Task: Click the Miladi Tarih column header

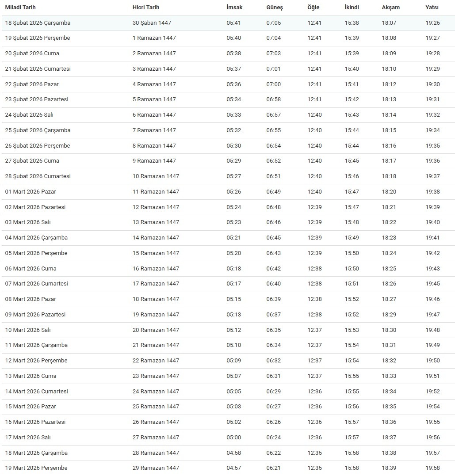Action: click(20, 8)
